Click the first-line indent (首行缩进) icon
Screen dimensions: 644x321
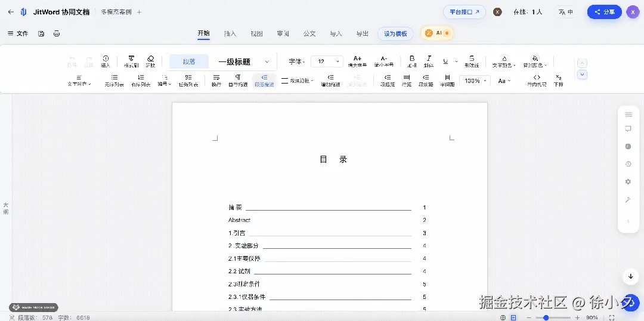point(238,78)
